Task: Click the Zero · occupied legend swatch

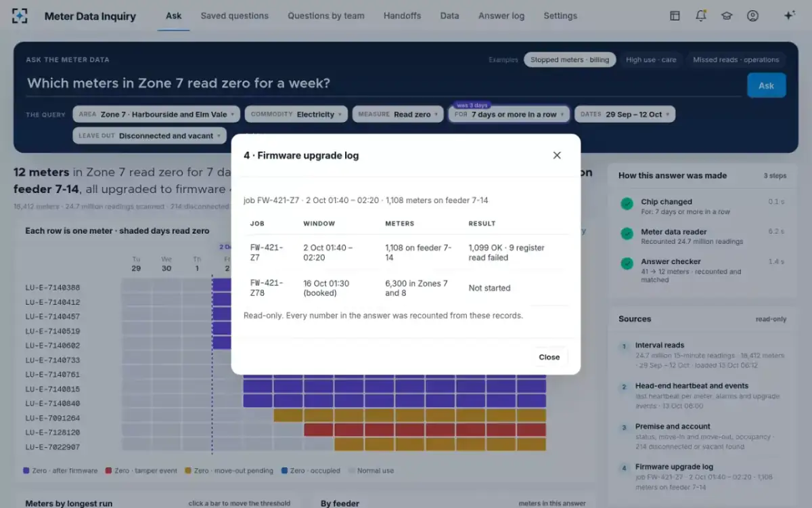Action: [284, 471]
